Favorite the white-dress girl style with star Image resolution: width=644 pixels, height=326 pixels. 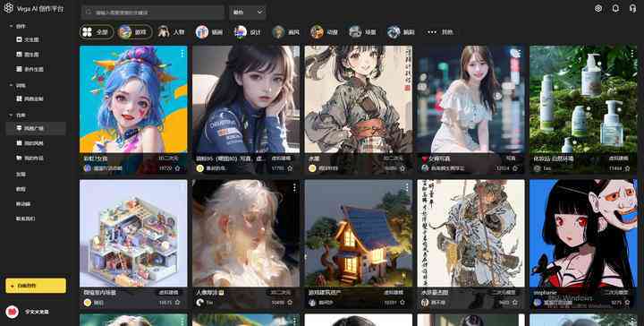(514, 168)
